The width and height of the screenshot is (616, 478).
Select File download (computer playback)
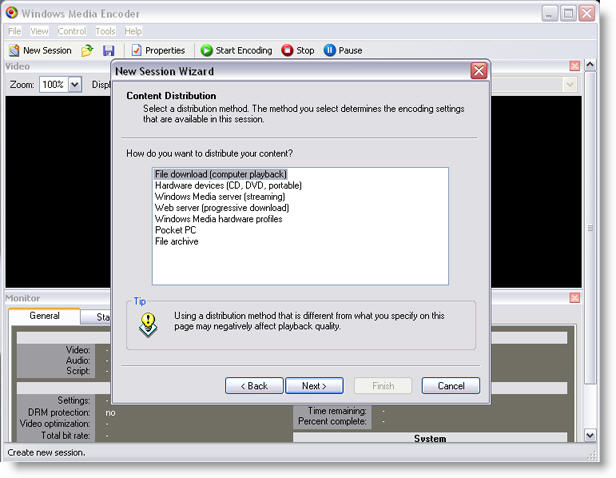[221, 174]
